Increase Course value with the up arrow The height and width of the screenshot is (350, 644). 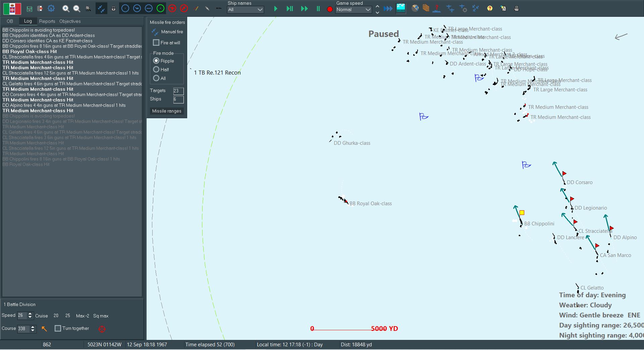point(33,327)
